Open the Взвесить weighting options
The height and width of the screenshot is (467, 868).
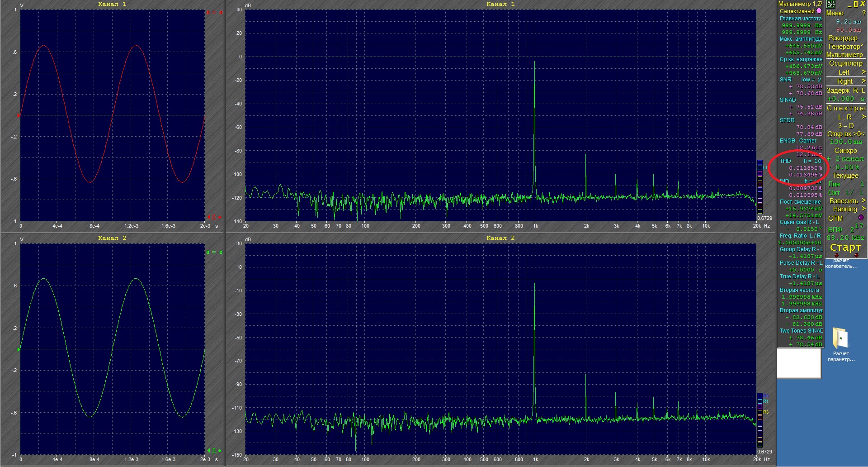pyautogui.click(x=846, y=200)
